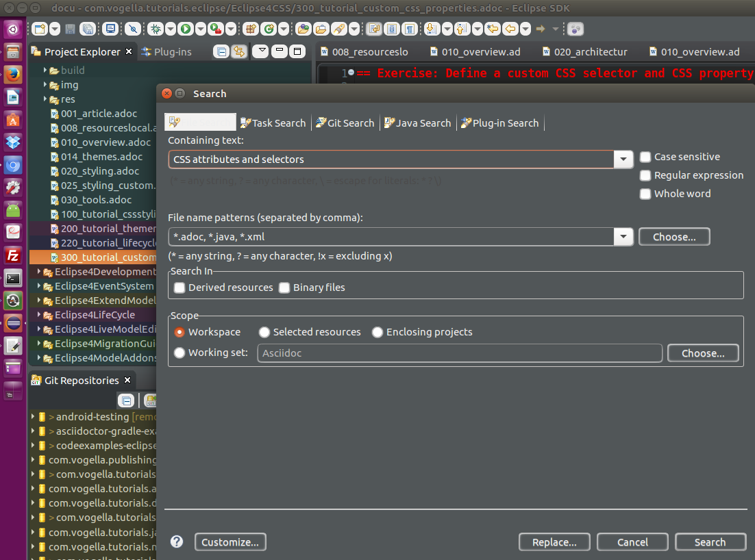Open the Project Explorer View Menu dropdown
This screenshot has width=755, height=560.
pos(260,51)
